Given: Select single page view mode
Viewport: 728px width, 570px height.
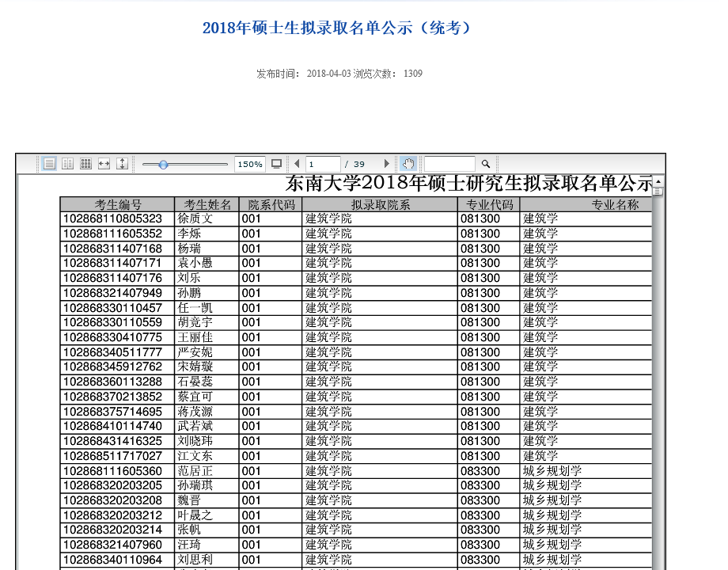Looking at the screenshot, I should coord(49,164).
